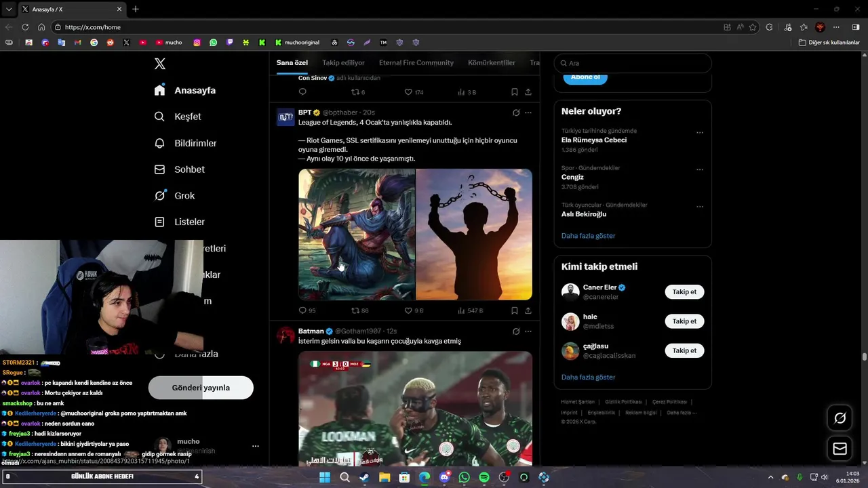Open Keşfet from the sidebar
Screen dimensions: 868x488
(178, 117)
